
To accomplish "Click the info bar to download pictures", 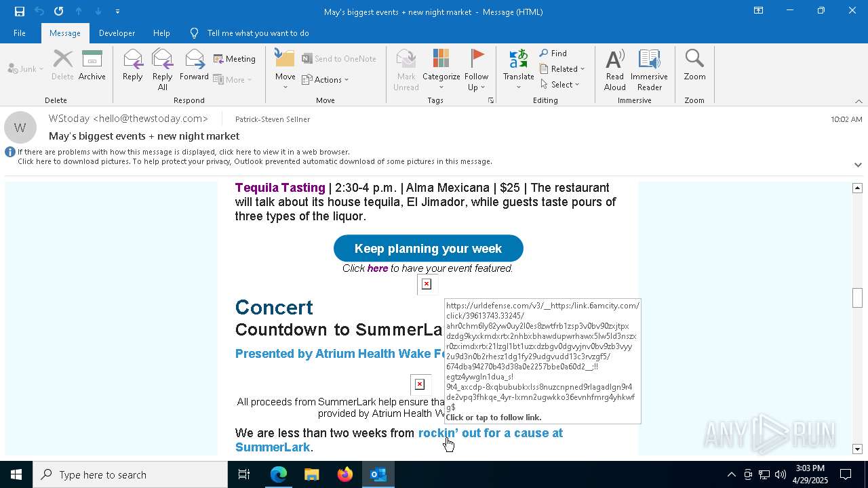I will coord(255,161).
